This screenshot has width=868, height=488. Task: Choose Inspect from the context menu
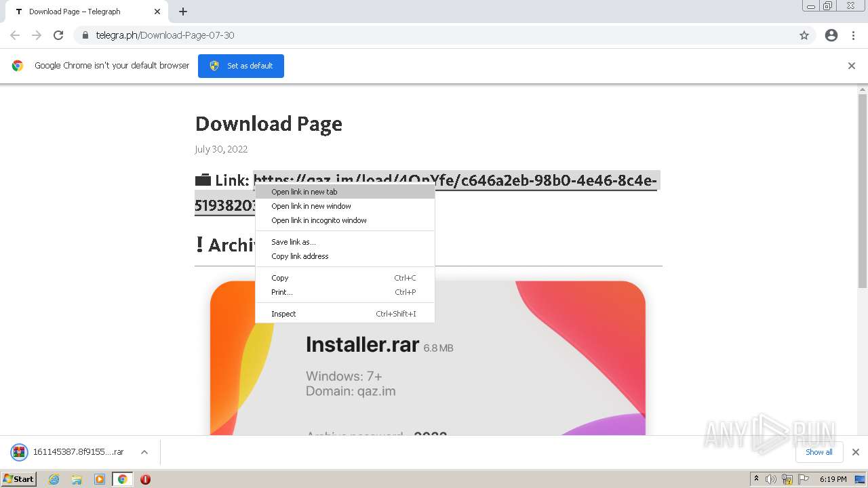[x=345, y=314]
